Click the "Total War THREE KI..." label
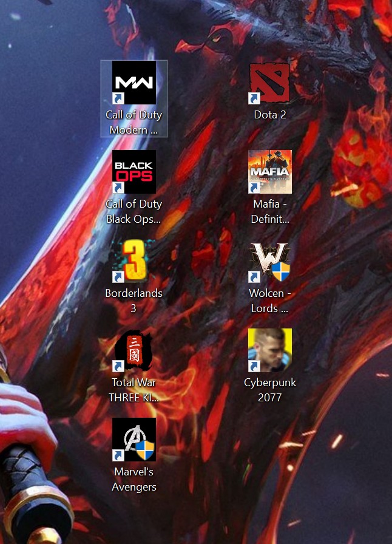Viewport: 392px width, 544px height. click(134, 390)
